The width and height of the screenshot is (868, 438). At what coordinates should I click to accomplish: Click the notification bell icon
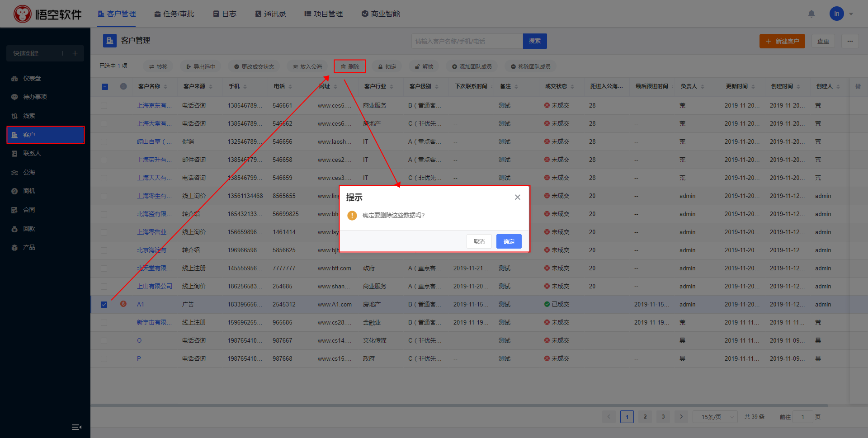tap(811, 14)
